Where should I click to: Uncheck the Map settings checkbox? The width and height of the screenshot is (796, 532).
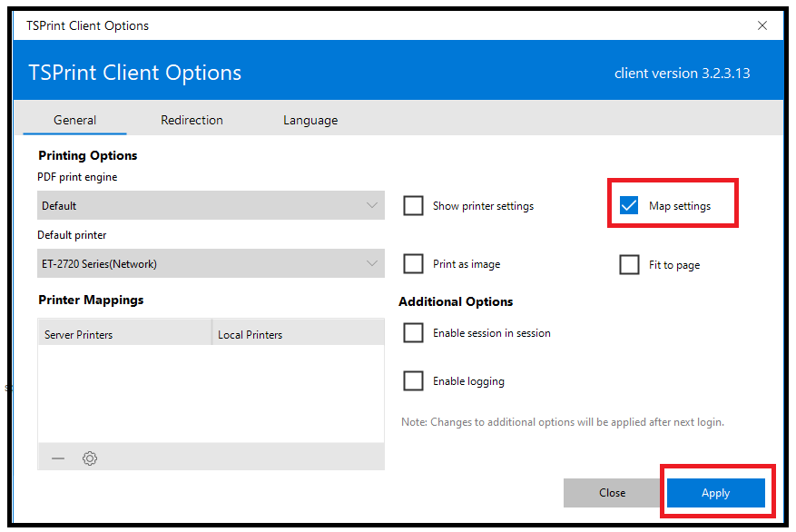(x=629, y=205)
